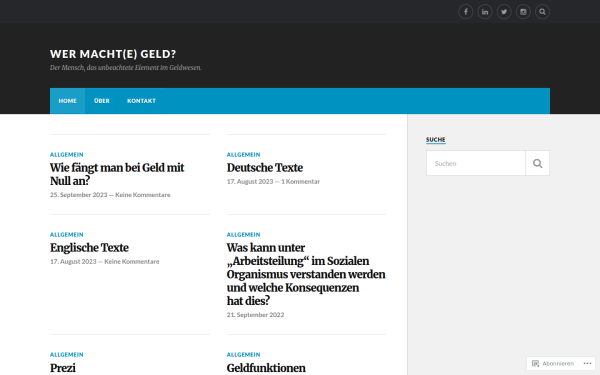The image size is (600, 375).
Task: Open the Instagram social icon
Action: pos(523,12)
